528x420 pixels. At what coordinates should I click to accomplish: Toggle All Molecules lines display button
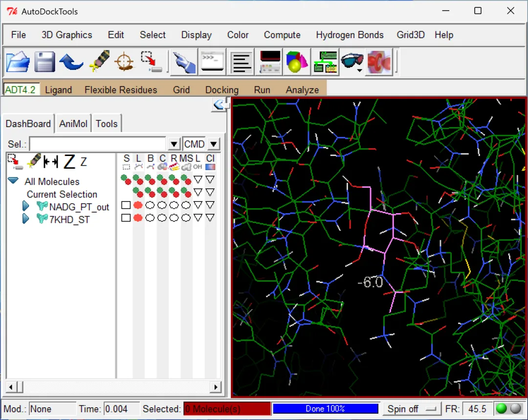coord(138,179)
